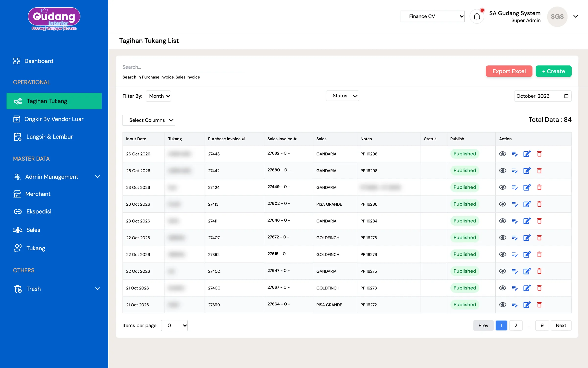
Task: Open the notification bell
Action: [477, 16]
